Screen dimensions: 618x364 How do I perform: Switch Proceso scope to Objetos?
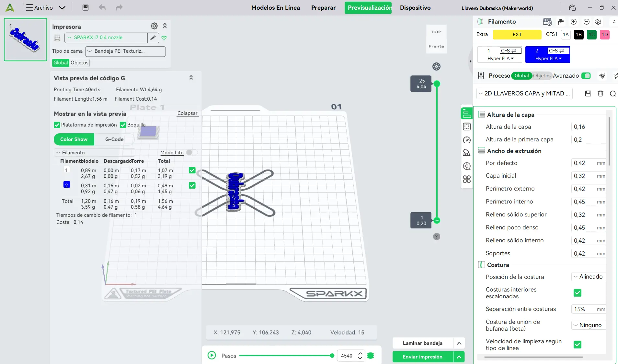542,76
